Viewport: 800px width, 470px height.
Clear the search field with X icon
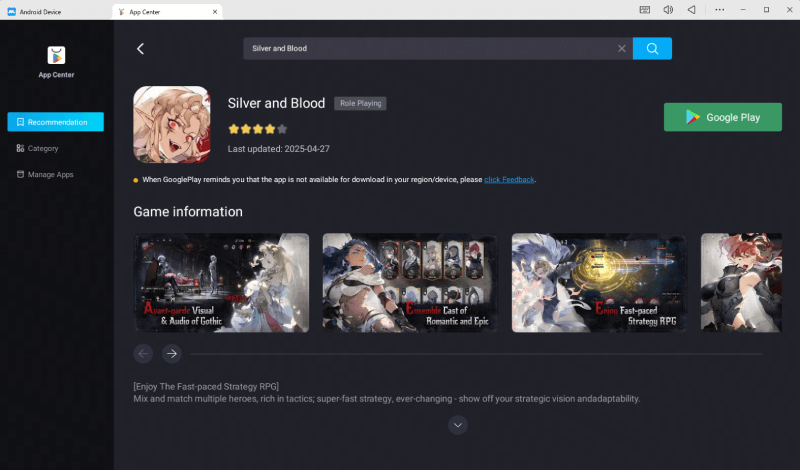(x=621, y=48)
